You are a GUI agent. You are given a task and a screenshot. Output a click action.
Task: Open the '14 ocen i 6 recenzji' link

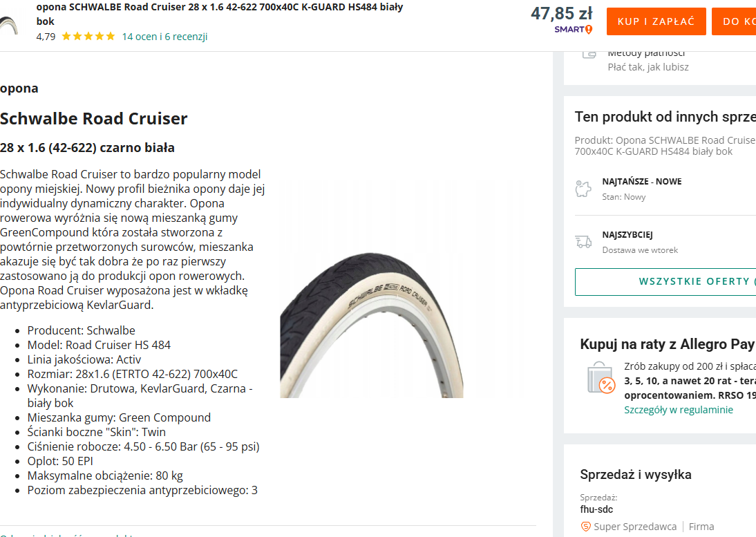(x=164, y=37)
